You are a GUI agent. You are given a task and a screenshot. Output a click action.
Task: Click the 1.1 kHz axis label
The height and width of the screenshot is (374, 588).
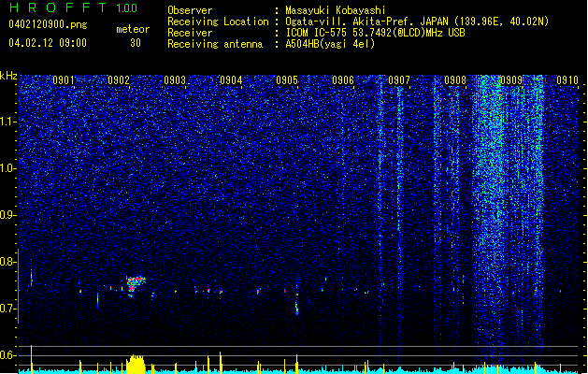coord(8,122)
